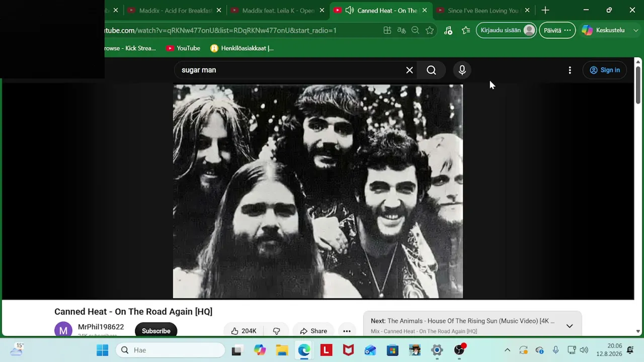Open the Windows Start menu

pyautogui.click(x=102, y=350)
